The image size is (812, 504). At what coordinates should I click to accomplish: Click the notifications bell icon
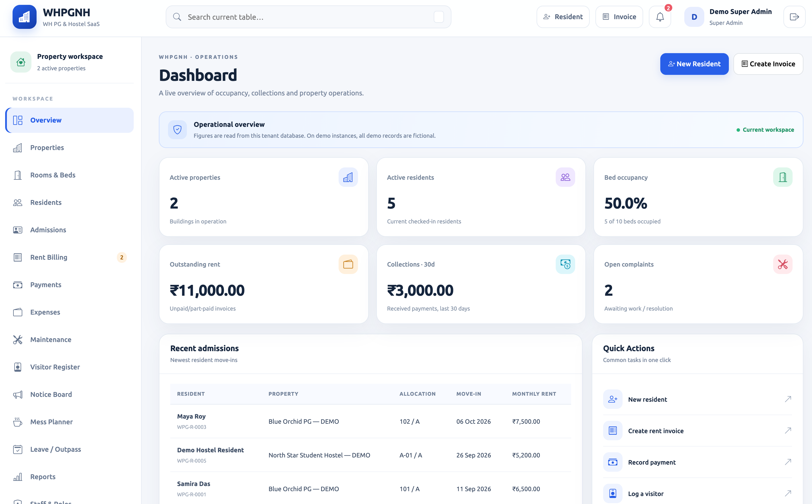[660, 17]
